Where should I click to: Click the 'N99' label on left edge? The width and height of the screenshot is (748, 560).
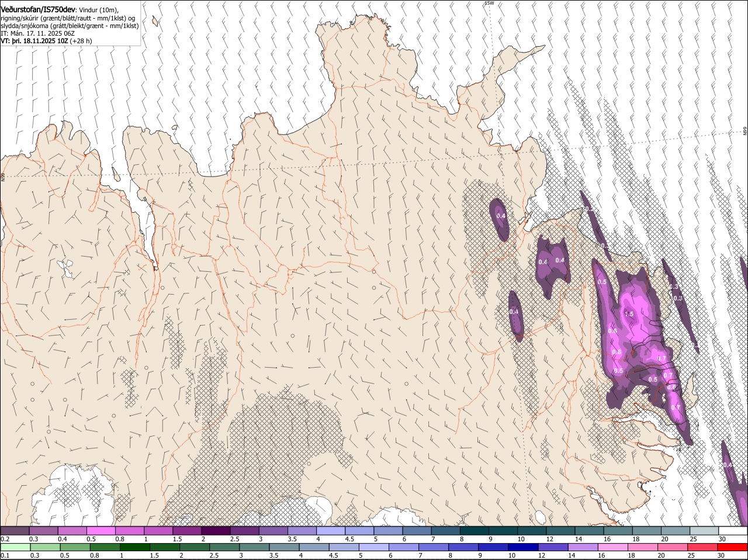(x=3, y=177)
